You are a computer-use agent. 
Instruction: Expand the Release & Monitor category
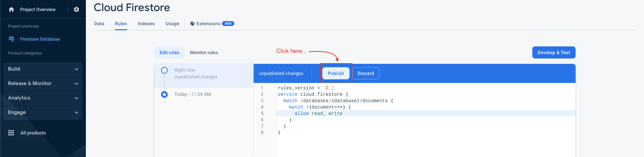point(43,83)
